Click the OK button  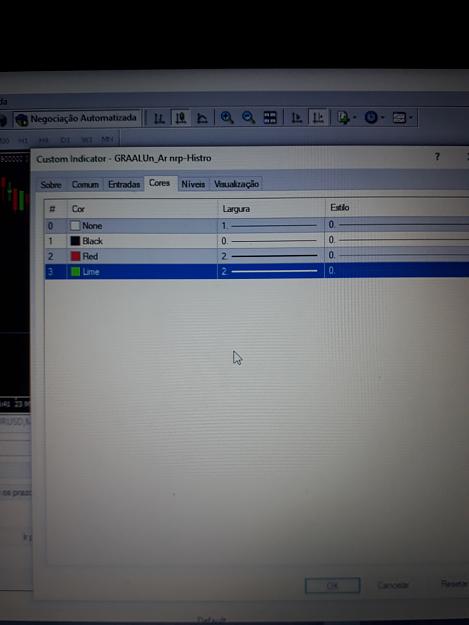tap(332, 586)
